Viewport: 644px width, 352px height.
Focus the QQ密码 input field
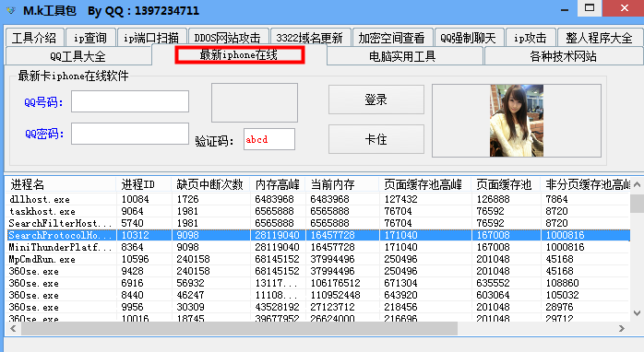coord(130,134)
